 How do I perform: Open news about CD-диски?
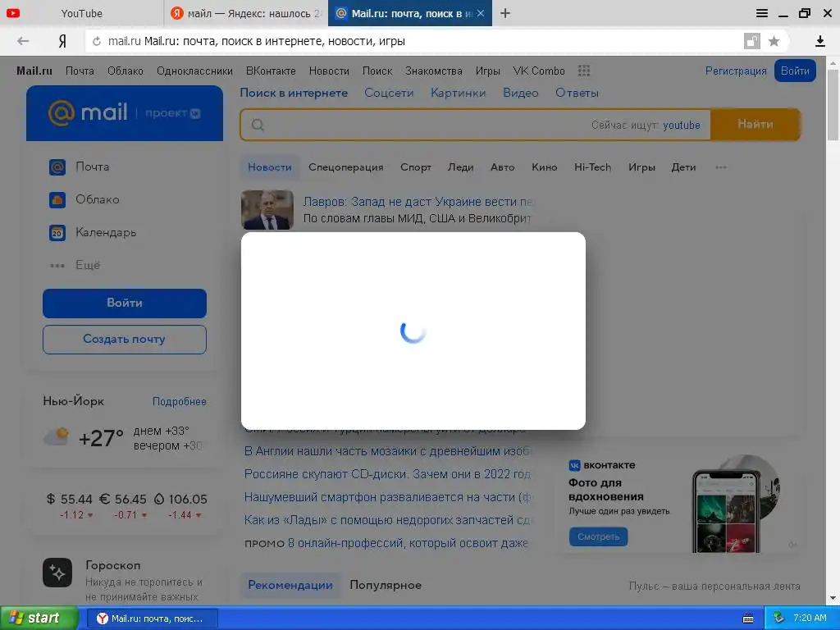coord(387,474)
